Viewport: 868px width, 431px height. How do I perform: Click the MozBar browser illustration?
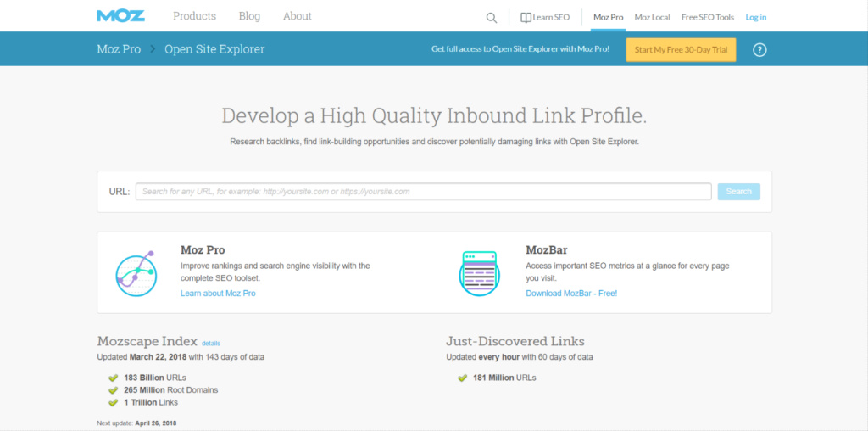[x=480, y=272]
